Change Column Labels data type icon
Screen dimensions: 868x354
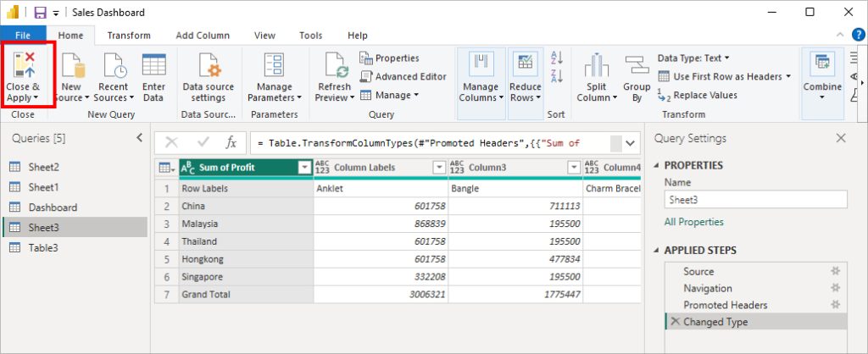tap(322, 167)
